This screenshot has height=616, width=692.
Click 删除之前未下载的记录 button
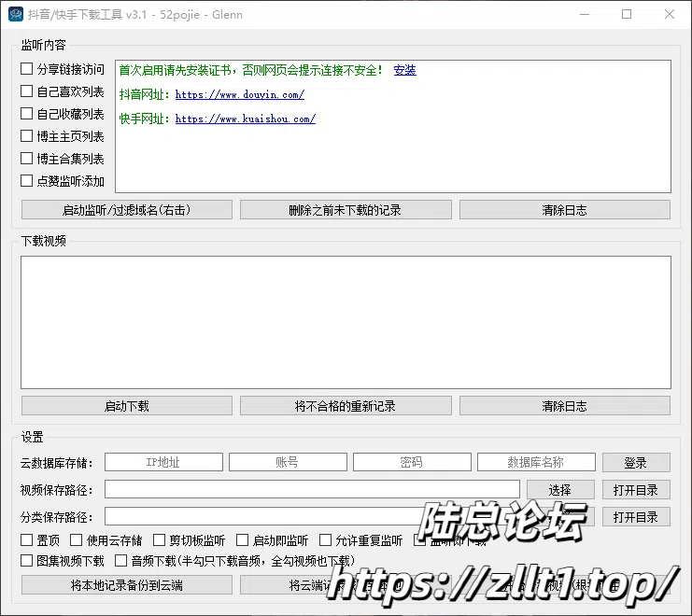346,210
